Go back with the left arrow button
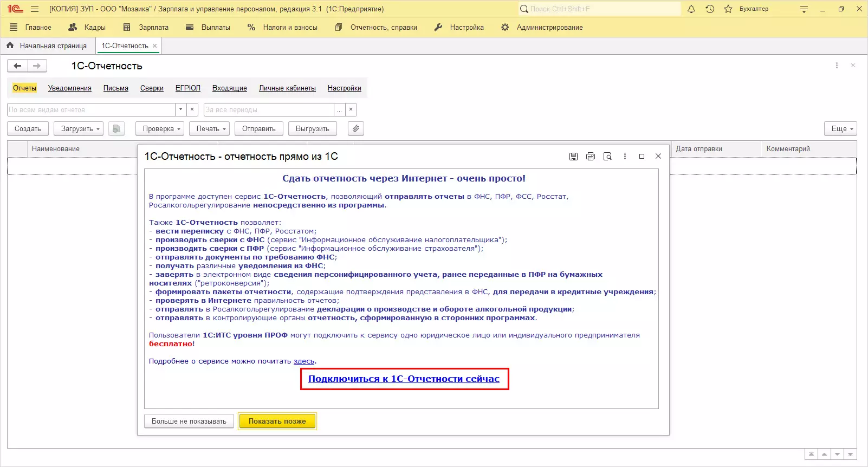Viewport: 868px width, 467px height. click(17, 66)
